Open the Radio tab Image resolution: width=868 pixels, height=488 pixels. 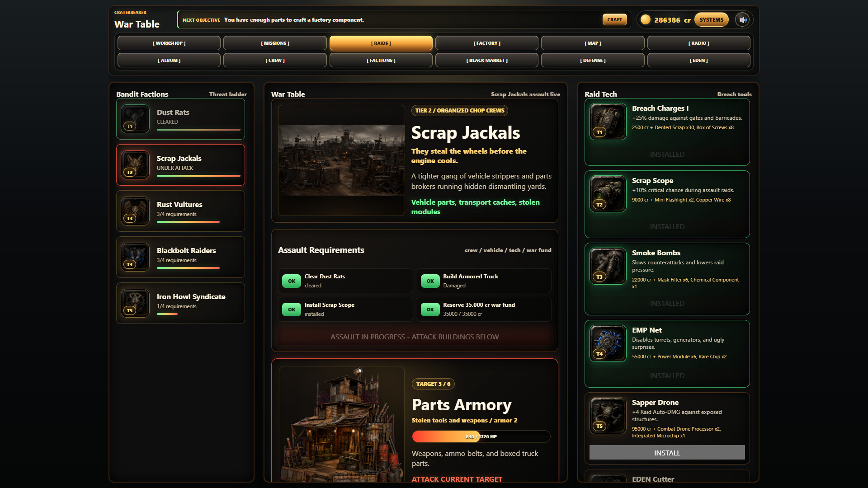(x=699, y=43)
